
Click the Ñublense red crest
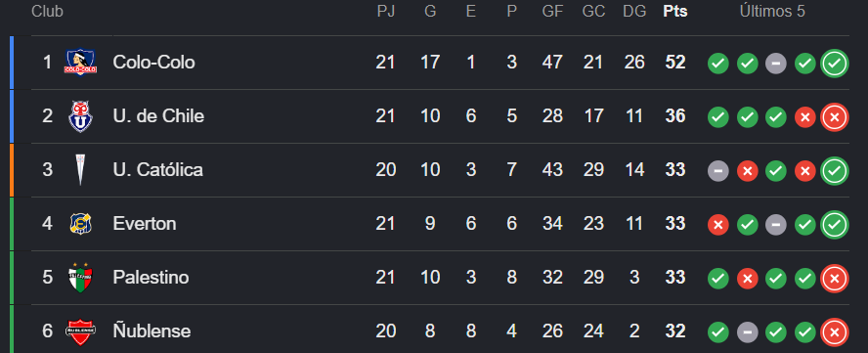(x=80, y=331)
